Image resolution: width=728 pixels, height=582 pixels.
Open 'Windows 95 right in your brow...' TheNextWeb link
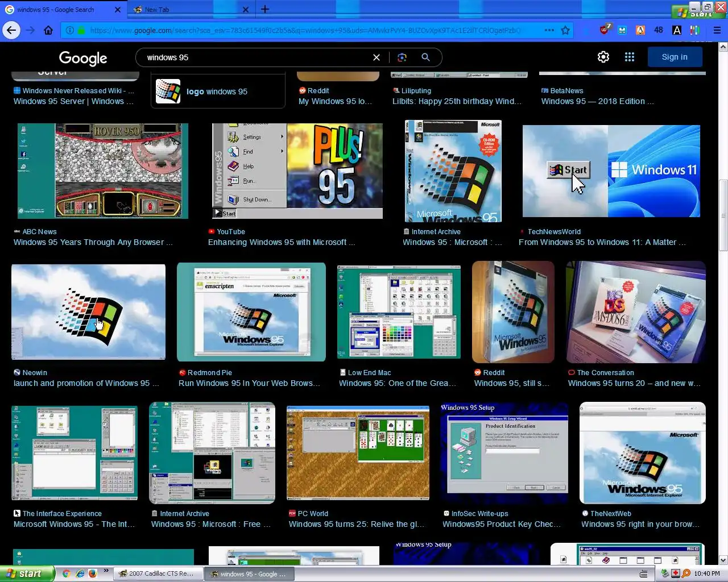pyautogui.click(x=640, y=524)
